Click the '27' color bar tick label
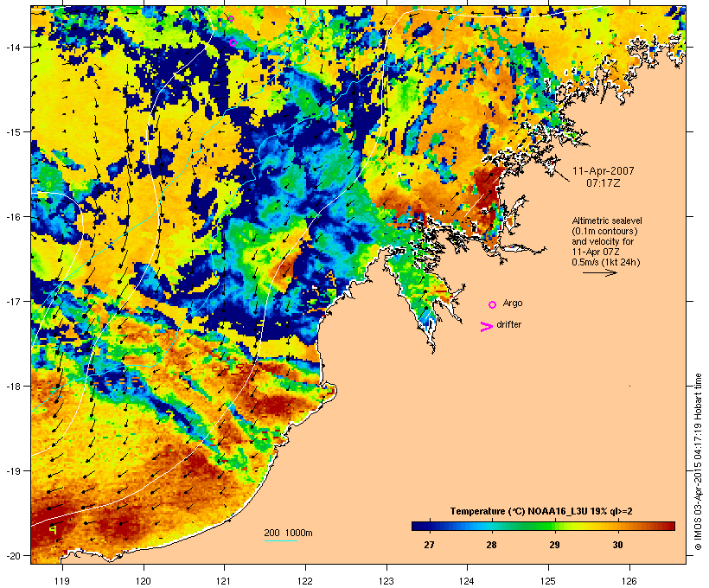Viewport: 709px width, 588px height. pyautogui.click(x=429, y=545)
